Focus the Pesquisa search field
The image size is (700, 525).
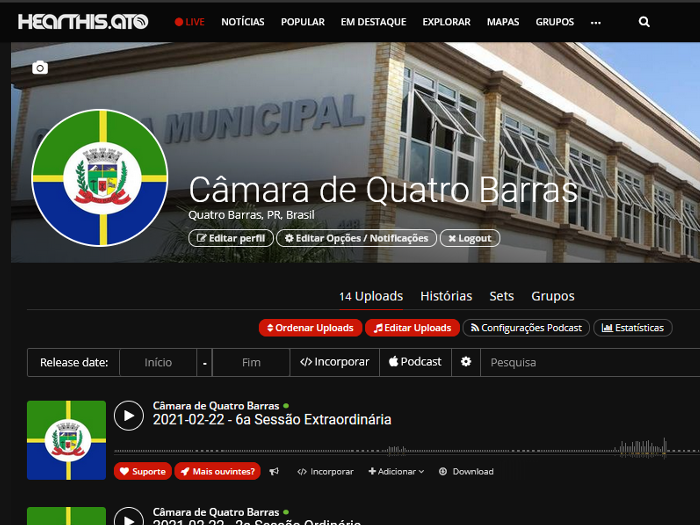(590, 362)
